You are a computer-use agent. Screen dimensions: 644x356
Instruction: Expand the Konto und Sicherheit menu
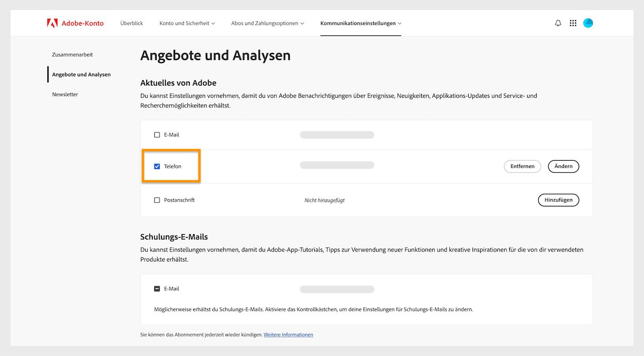[187, 23]
